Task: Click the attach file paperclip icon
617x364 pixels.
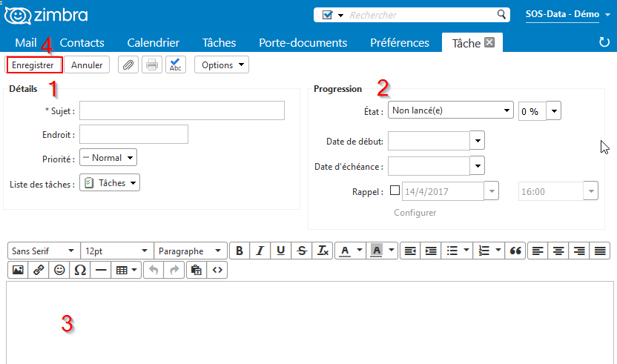Action: [x=128, y=65]
